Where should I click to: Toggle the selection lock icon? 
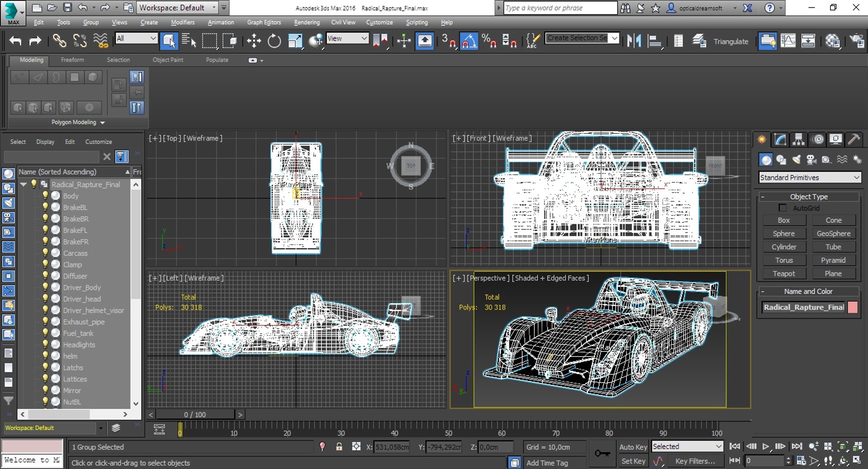[x=339, y=447]
